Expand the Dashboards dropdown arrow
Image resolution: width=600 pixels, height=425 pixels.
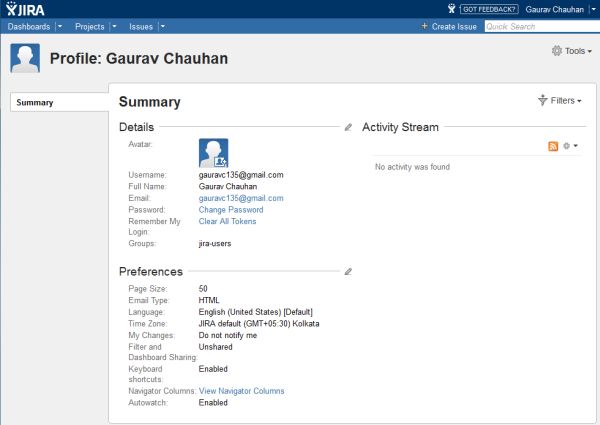click(x=60, y=27)
